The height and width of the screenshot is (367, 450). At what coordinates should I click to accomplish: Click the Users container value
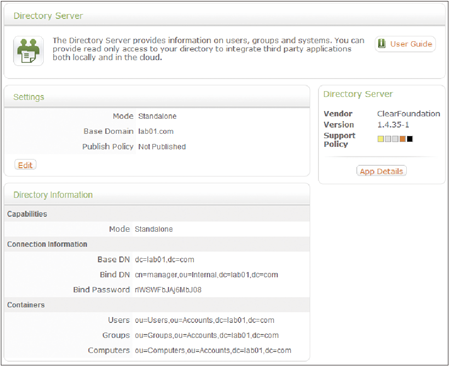click(204, 320)
